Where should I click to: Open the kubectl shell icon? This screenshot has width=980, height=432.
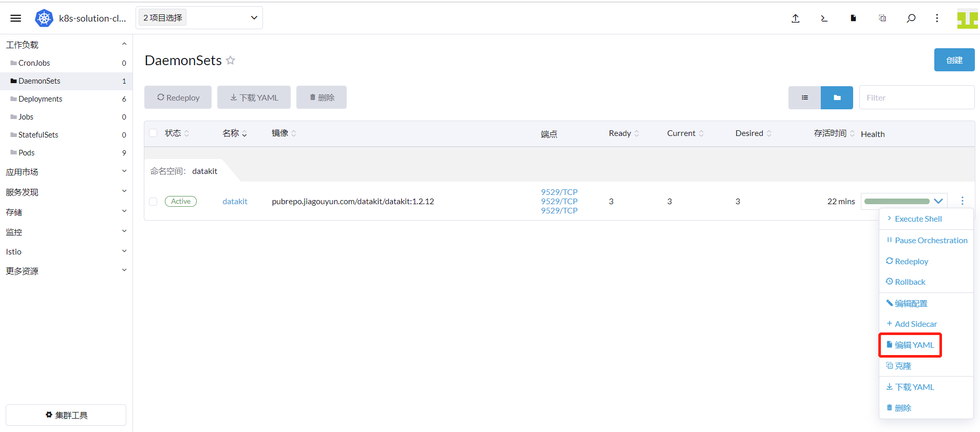coord(824,18)
